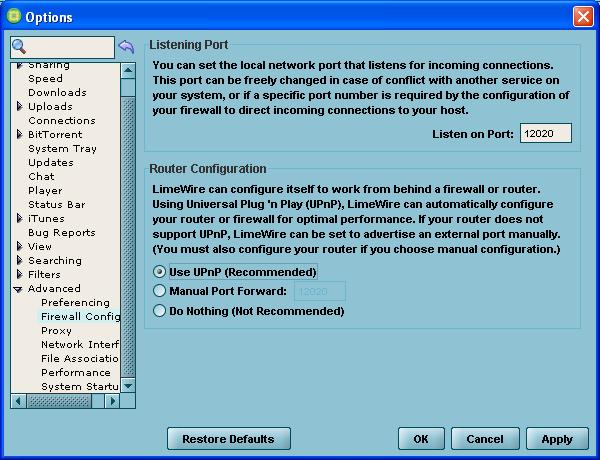
Task: Click the back arrow icon beside search
Action: coord(126,47)
